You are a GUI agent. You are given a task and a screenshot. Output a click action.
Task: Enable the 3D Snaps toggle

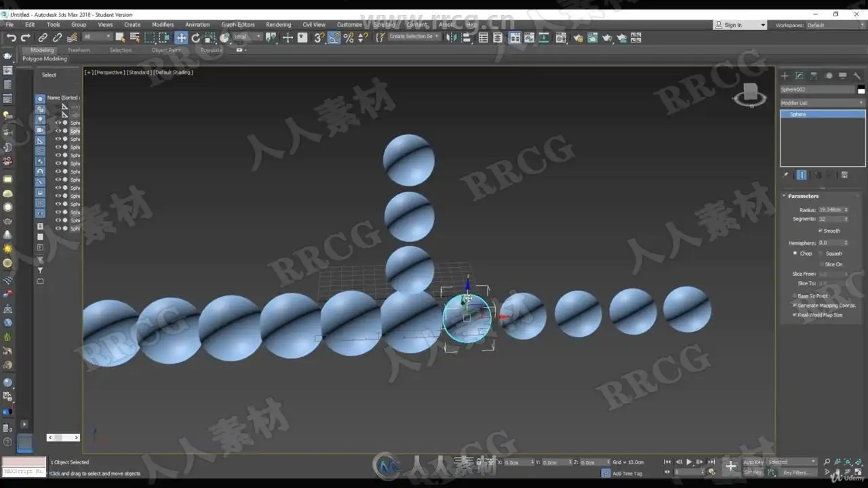[319, 38]
